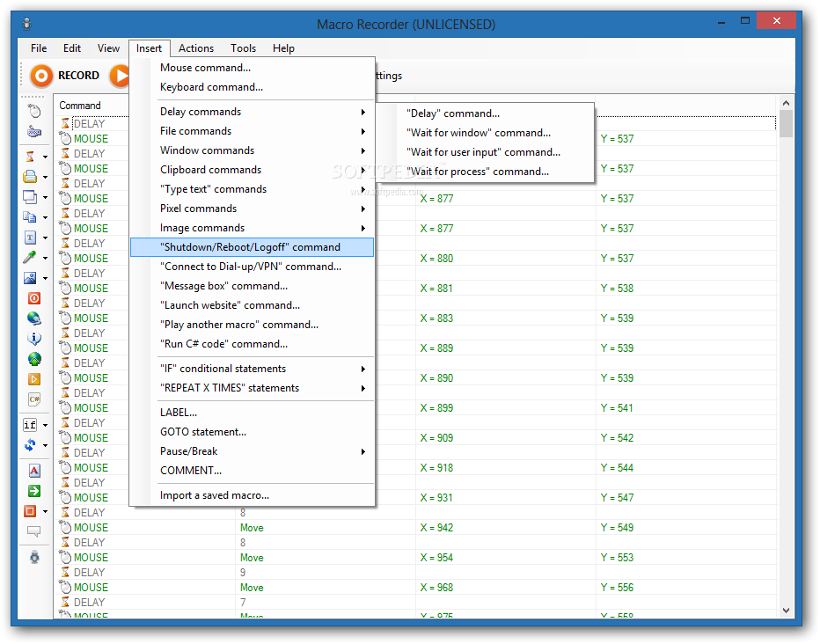Click the dial-up/VPN connect sidebar icon
This screenshot has height=644, width=820.
34,318
